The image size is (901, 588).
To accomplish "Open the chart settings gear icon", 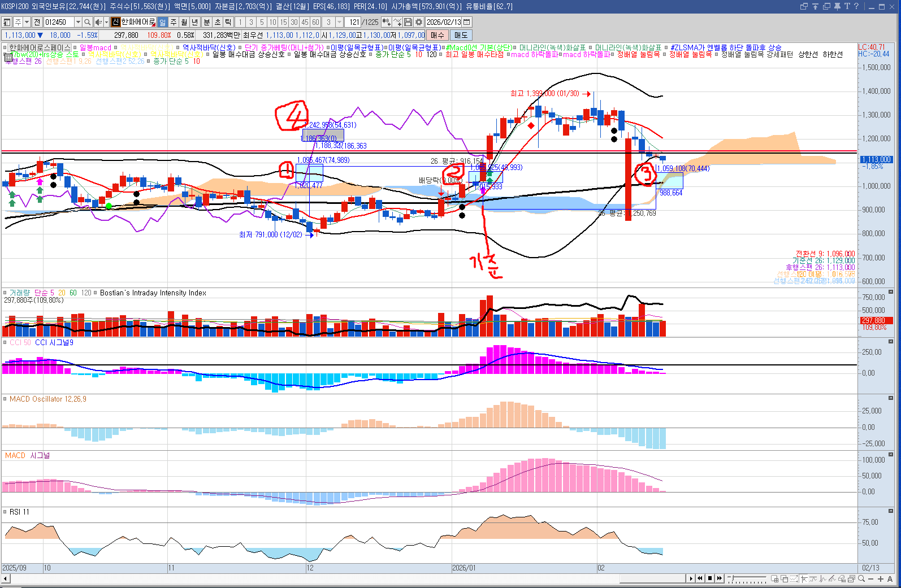I will [x=419, y=22].
